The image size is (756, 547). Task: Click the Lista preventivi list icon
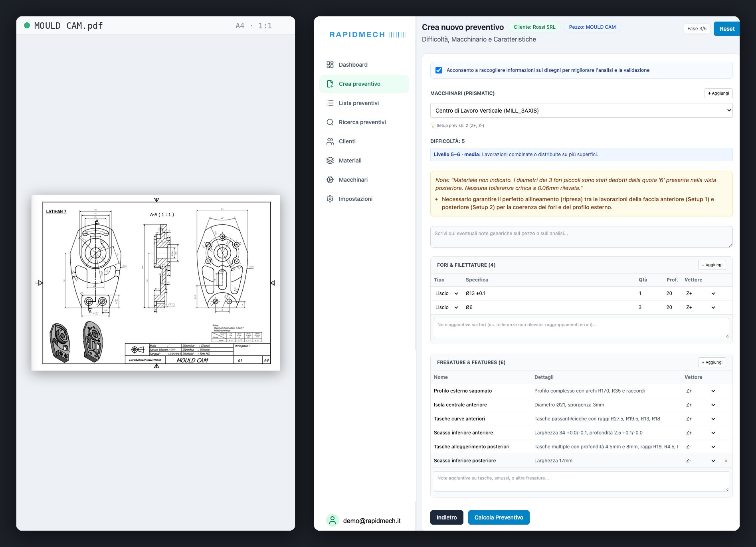pyautogui.click(x=330, y=103)
